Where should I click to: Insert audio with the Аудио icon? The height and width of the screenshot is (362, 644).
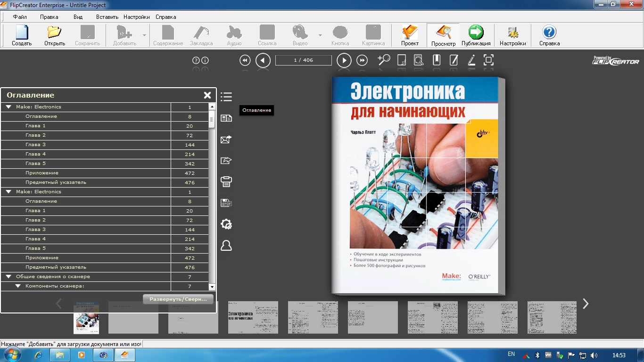coord(234,35)
